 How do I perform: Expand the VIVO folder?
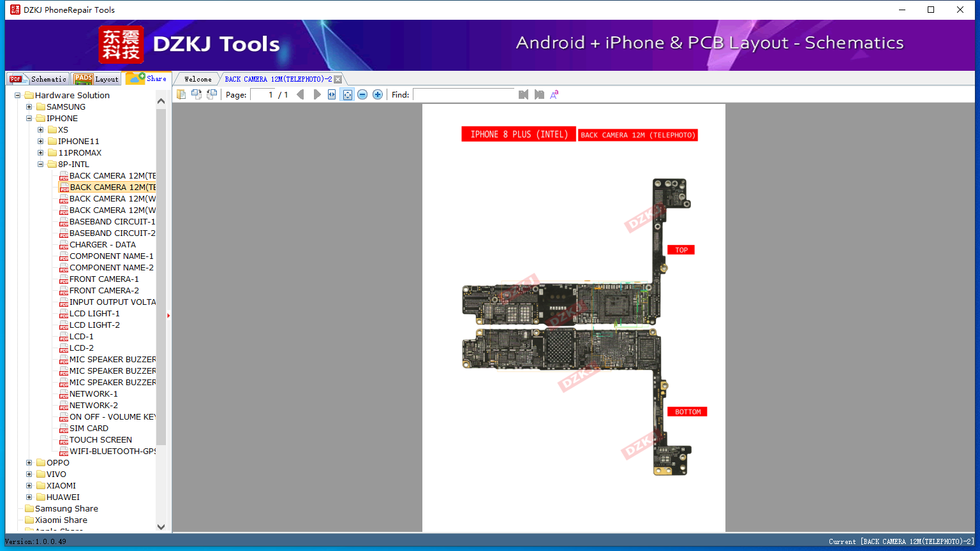click(29, 474)
